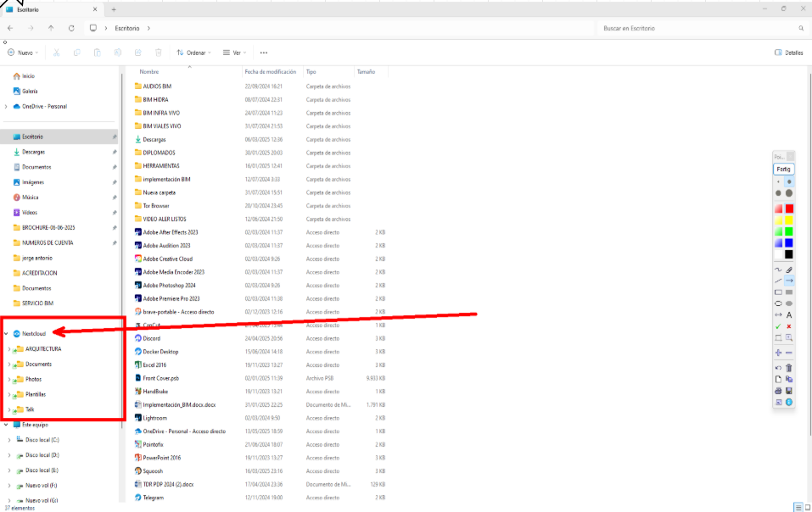Click the Adobe Photoshop 2024 shortcut icon
The image size is (812, 512).
pyautogui.click(x=138, y=286)
